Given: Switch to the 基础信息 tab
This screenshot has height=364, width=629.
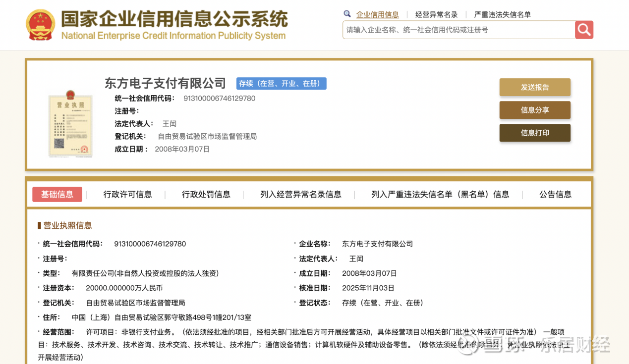Looking at the screenshot, I should (57, 194).
